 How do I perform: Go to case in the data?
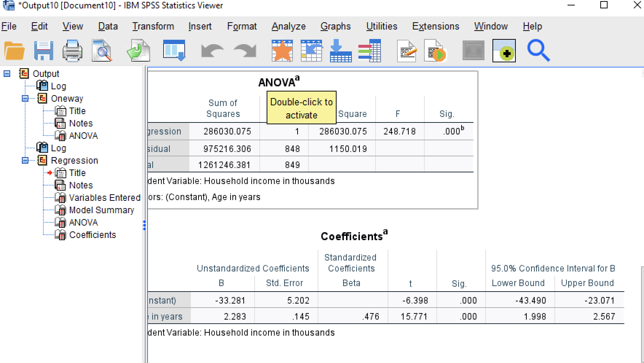point(311,51)
